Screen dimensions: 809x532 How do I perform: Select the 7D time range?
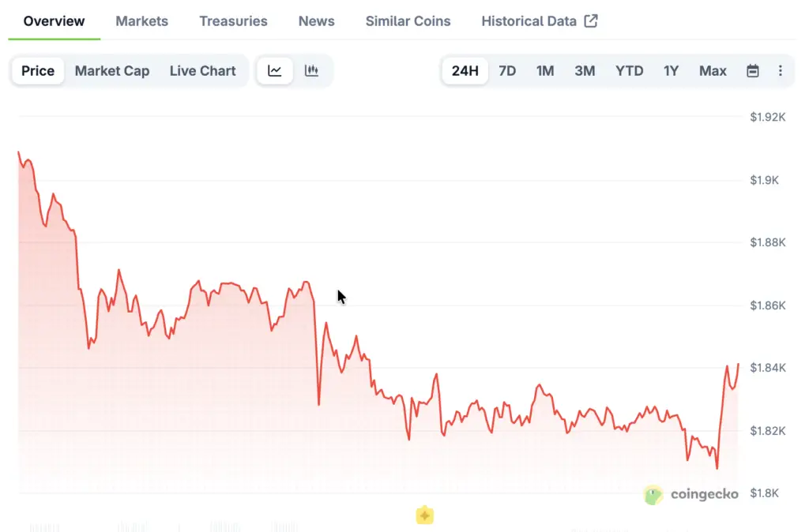[507, 71]
